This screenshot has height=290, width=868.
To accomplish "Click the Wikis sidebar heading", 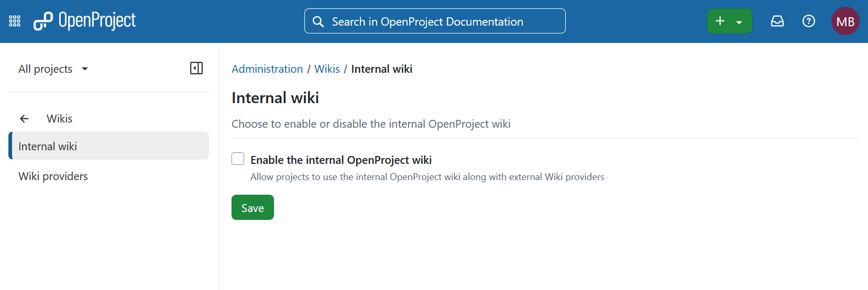I will 59,119.
